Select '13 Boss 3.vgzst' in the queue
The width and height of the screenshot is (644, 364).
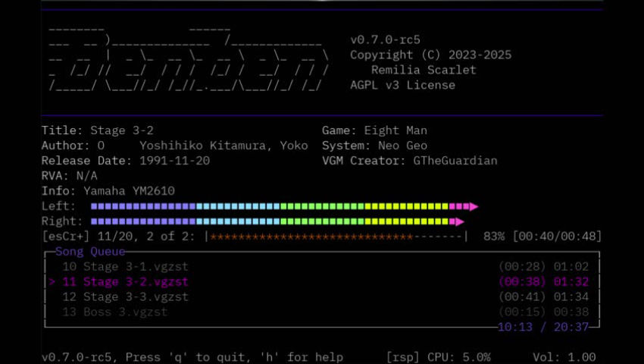(x=114, y=312)
